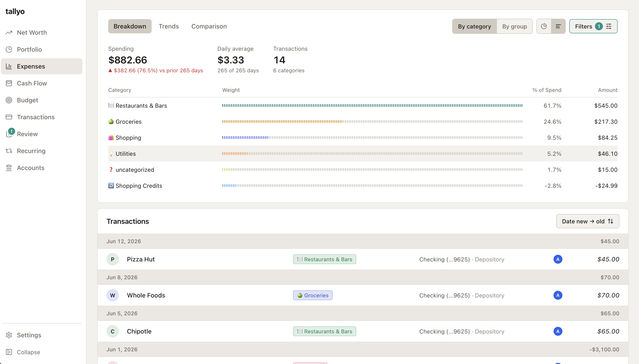Click the Groceries apple emoji in breakdown
639x364 pixels.
111,121
